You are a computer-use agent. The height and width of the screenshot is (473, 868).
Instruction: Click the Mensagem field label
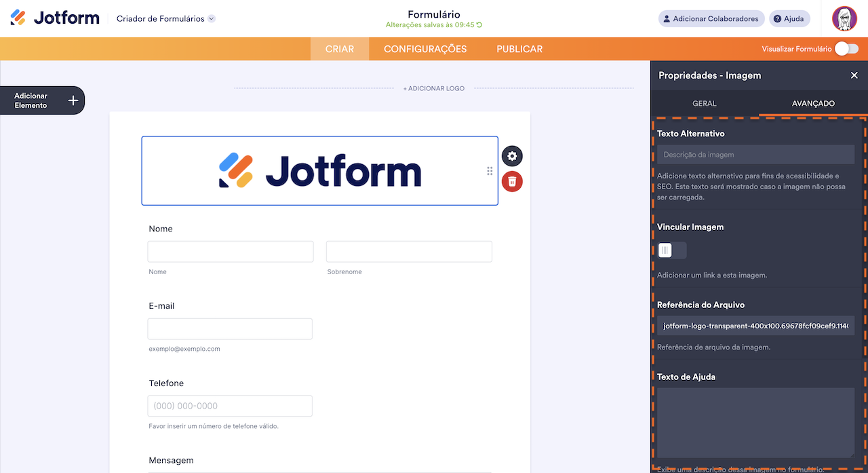coord(171,460)
